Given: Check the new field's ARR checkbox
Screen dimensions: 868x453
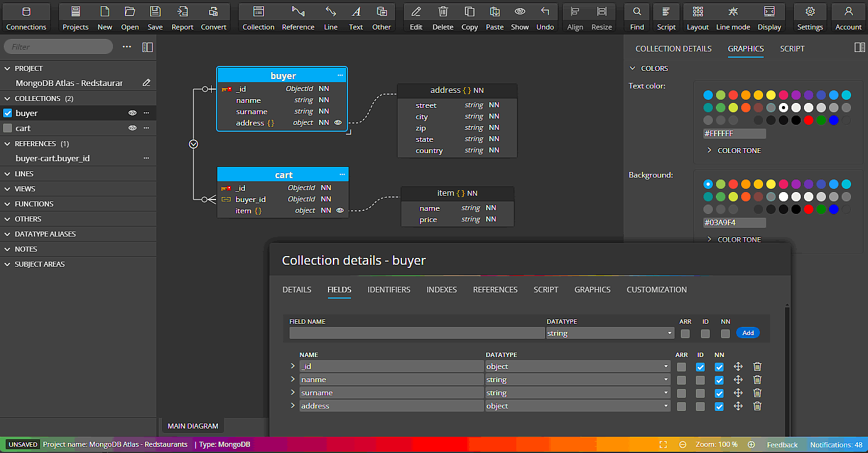Looking at the screenshot, I should (x=685, y=334).
